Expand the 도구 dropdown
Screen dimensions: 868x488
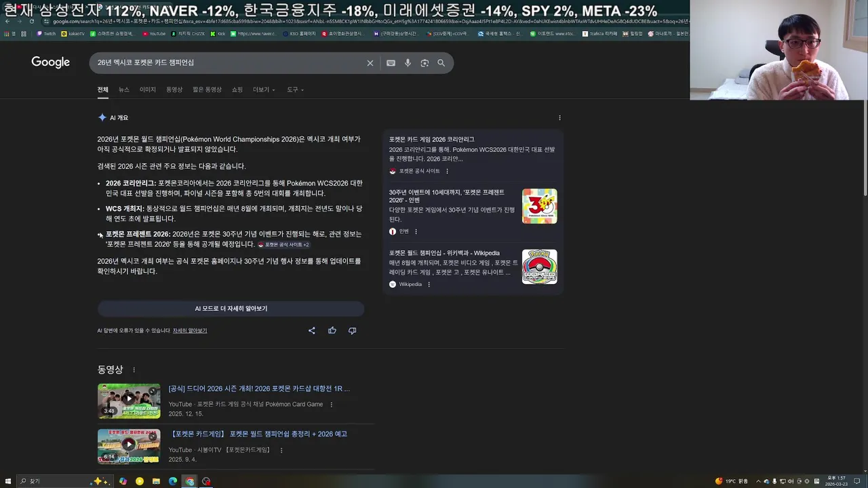[295, 89]
